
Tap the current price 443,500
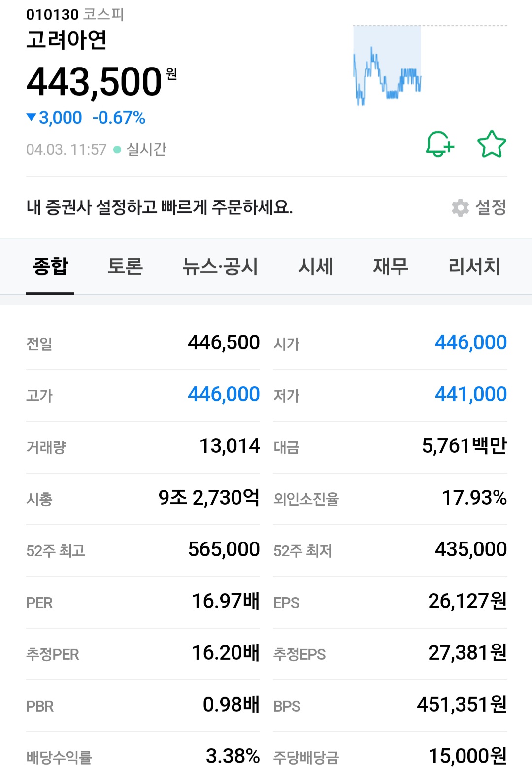(95, 82)
